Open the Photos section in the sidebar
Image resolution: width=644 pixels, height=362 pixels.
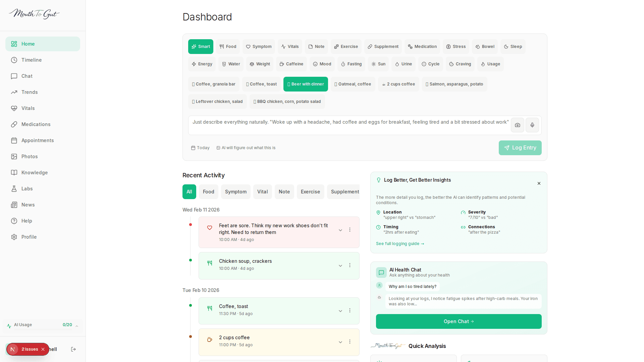(29, 157)
